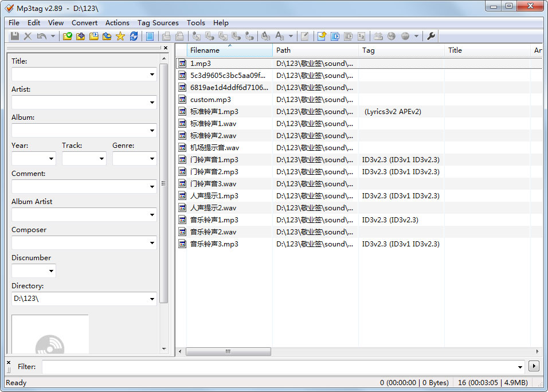The width and height of the screenshot is (548, 392).
Task: Expand the Year field dropdown
Action: (x=52, y=159)
